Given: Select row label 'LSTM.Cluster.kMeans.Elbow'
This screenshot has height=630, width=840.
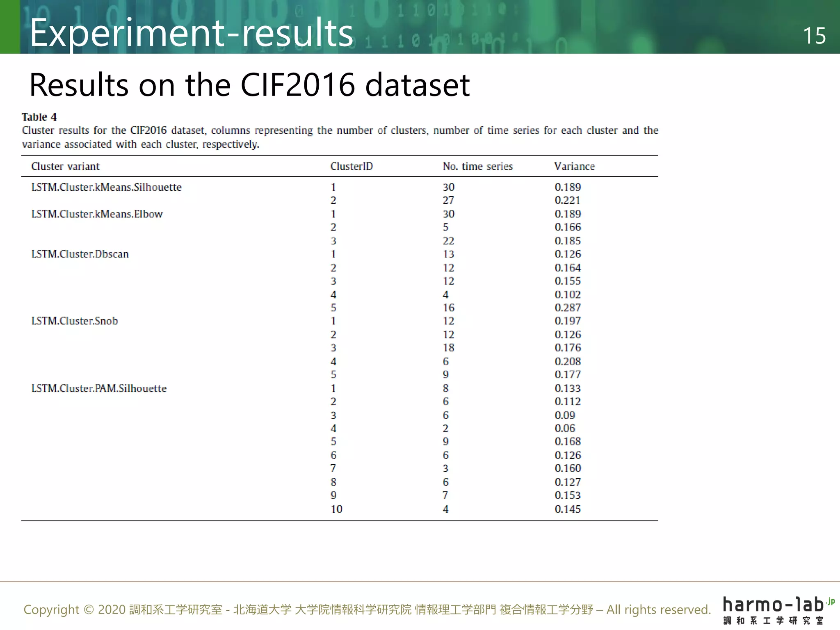Looking at the screenshot, I should coord(97,214).
